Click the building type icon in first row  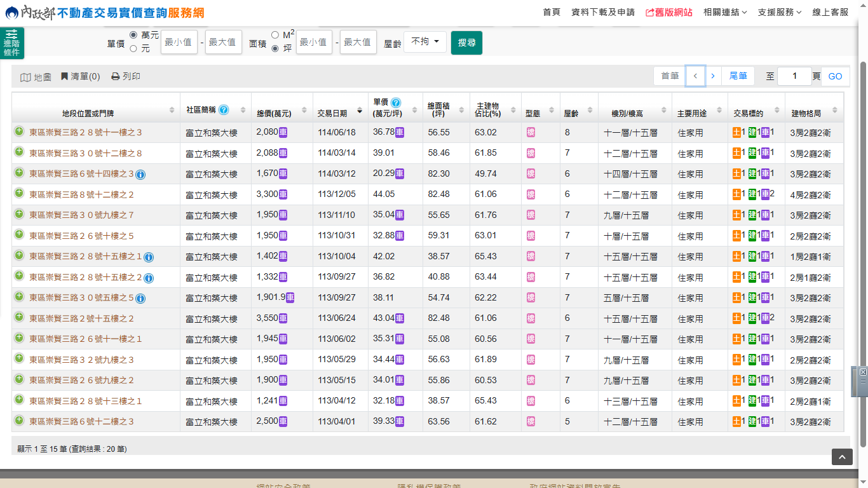pos(531,132)
